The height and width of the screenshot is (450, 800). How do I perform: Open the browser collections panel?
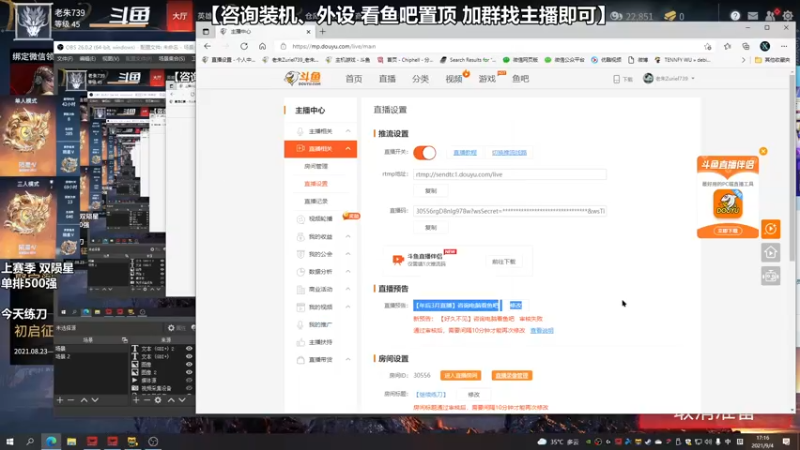coord(746,46)
